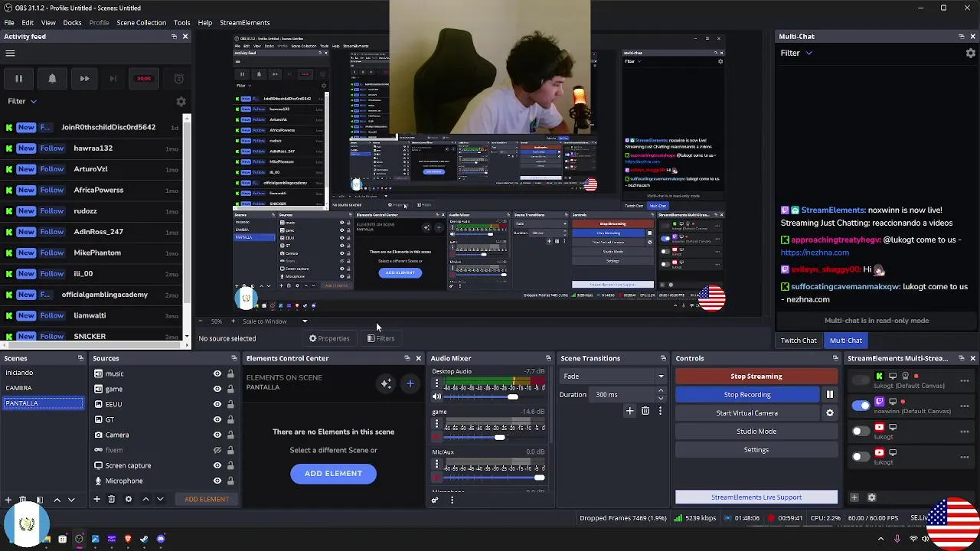Pause recording with the pause icon
Viewport: 980px width, 551px height.
829,394
